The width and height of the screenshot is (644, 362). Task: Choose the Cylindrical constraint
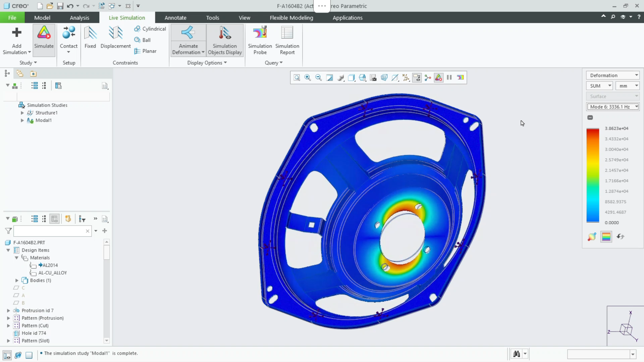(150, 29)
